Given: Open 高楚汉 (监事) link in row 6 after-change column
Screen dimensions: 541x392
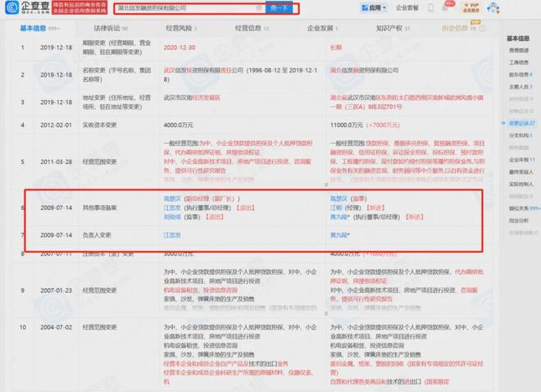Looking at the screenshot, I should [339, 198].
